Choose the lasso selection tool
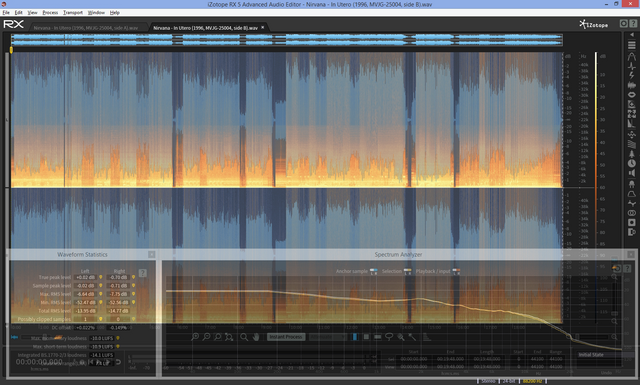 tap(389, 337)
